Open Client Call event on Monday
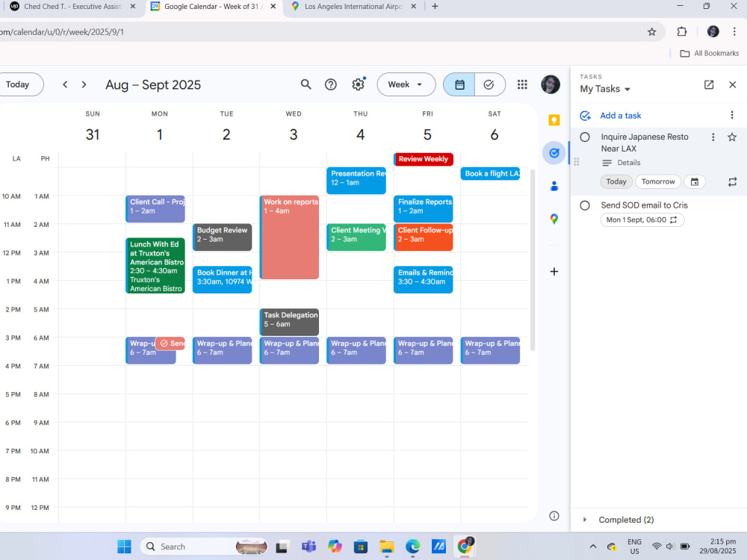Screen dimensions: 747x560 pyautogui.click(x=155, y=209)
